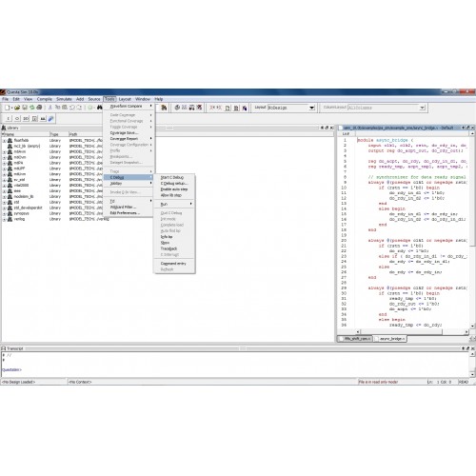Choose Edit Preferences in Tools menu
Image resolution: width=476 pixels, height=476 pixels.
[x=125, y=213]
